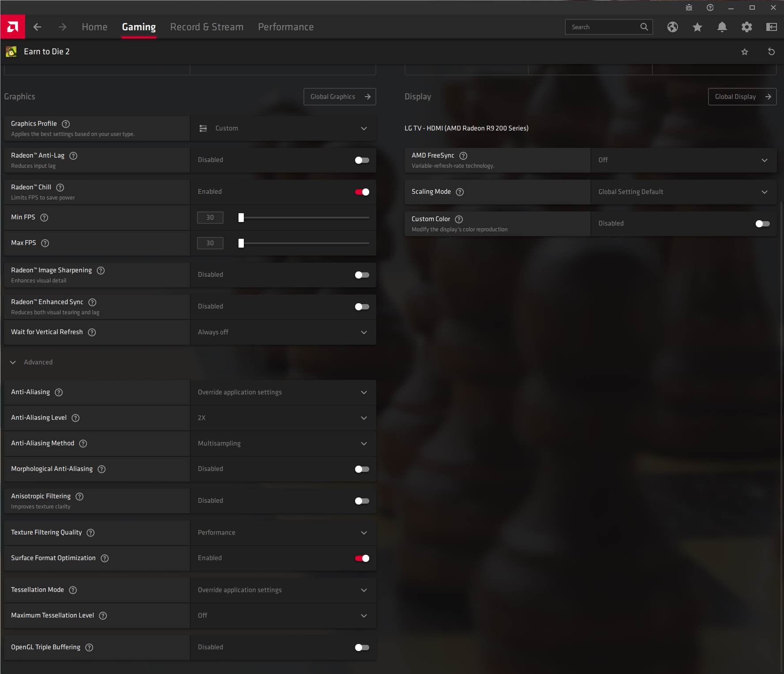Click the Min FPS value field
Screen dimensions: 784x674
point(210,218)
